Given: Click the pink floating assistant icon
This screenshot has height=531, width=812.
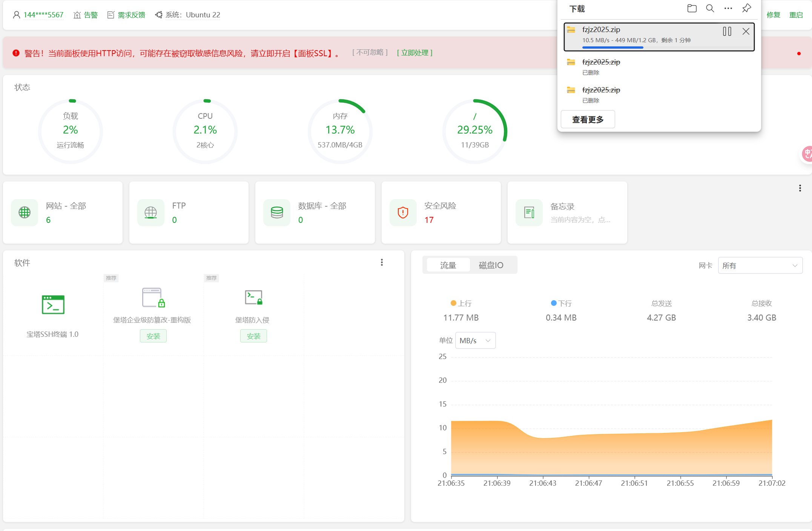Looking at the screenshot, I should [807, 153].
